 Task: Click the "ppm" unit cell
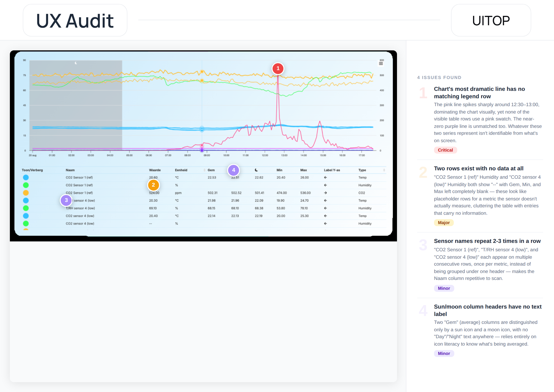click(x=178, y=193)
